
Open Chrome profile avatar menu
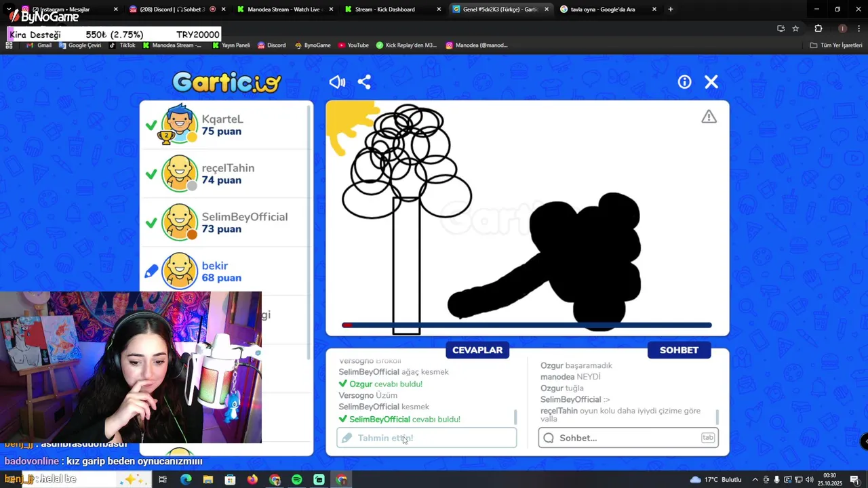(x=842, y=28)
